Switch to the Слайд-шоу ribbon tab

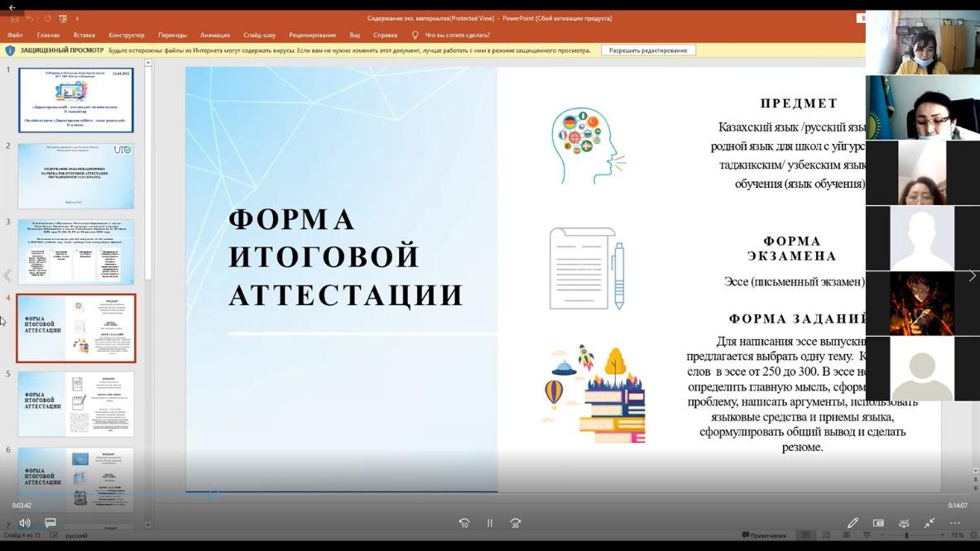(x=259, y=35)
